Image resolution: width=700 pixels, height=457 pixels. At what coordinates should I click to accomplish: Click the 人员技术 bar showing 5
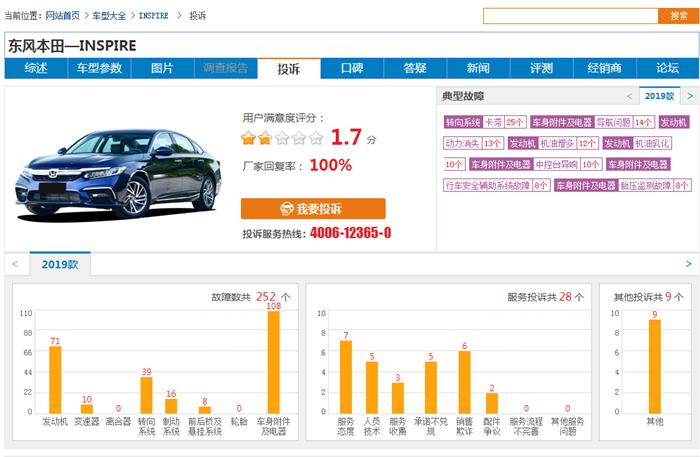click(x=372, y=387)
